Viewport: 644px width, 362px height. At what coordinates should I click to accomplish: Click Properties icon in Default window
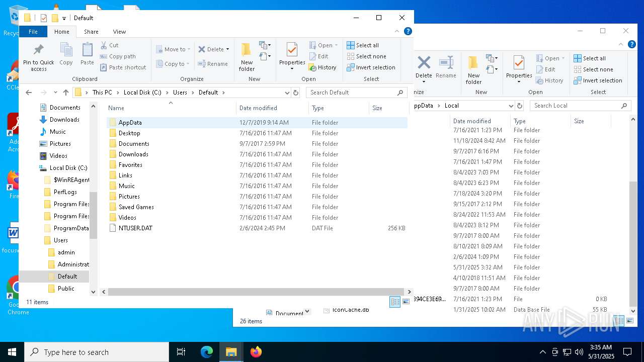pos(292,50)
